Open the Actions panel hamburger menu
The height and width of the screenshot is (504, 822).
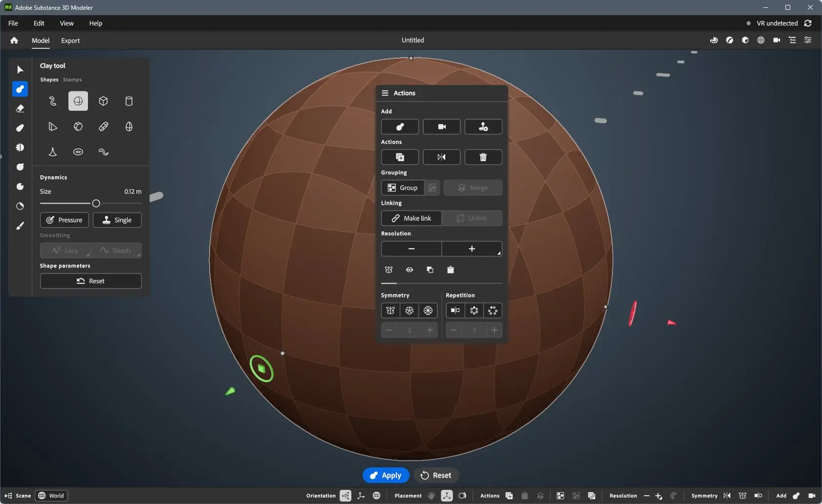(386, 93)
